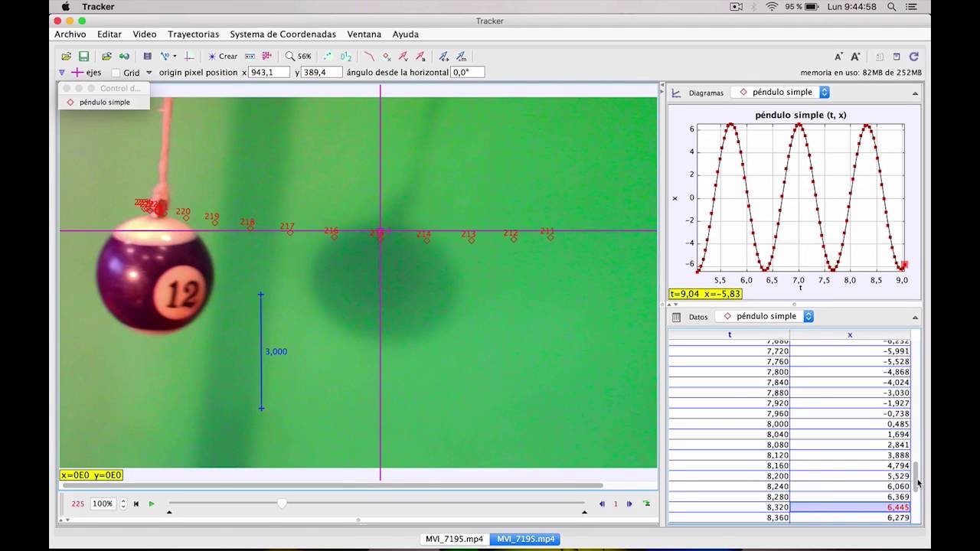Viewport: 980px width, 551px height.
Task: Expand the Grid options arrow
Action: tap(149, 73)
